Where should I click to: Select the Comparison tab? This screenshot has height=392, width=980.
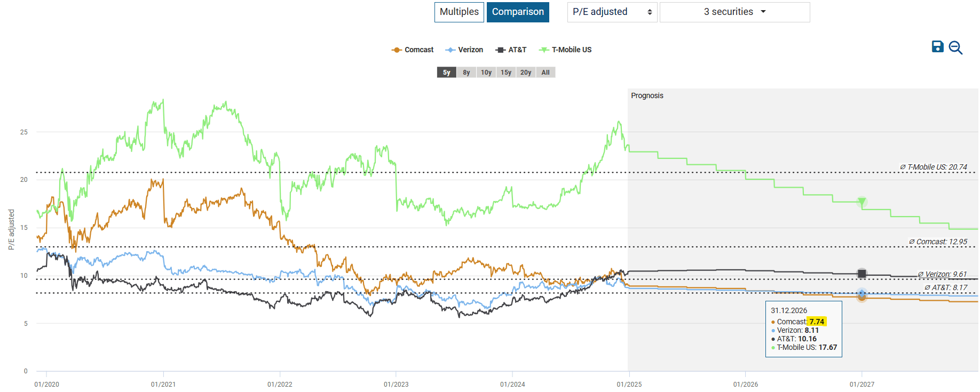tap(518, 12)
